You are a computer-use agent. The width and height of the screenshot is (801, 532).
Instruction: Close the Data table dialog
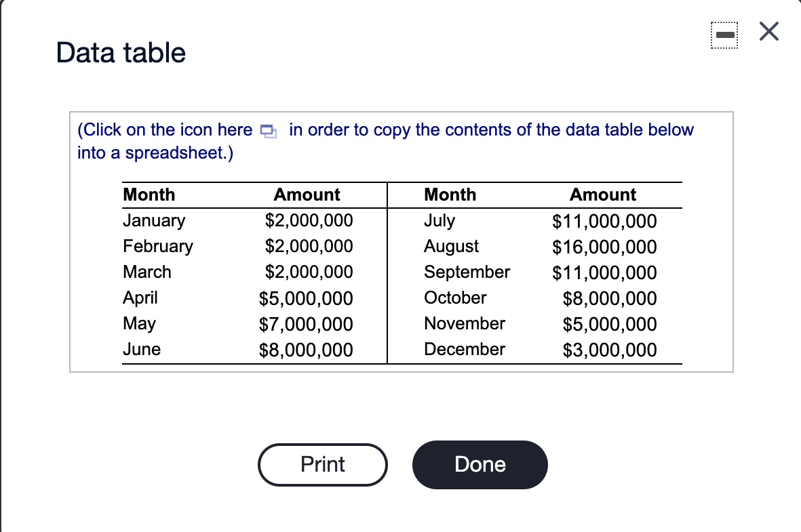click(x=769, y=31)
